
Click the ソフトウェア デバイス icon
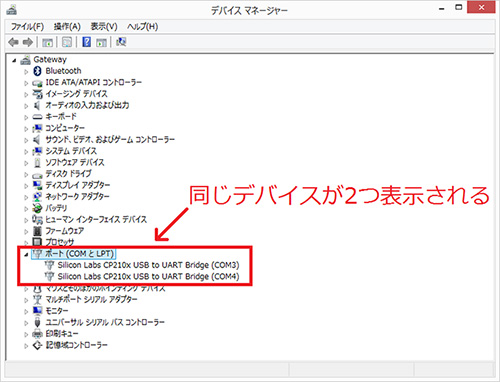[37, 163]
